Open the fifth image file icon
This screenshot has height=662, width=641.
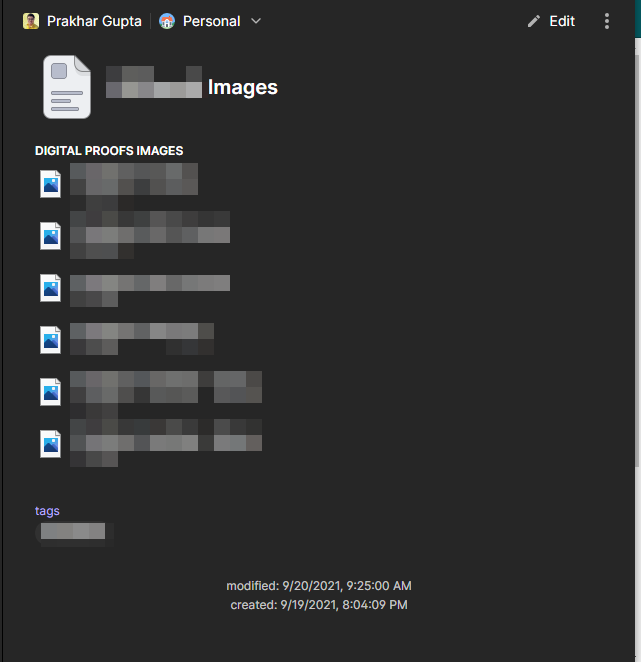click(x=50, y=392)
